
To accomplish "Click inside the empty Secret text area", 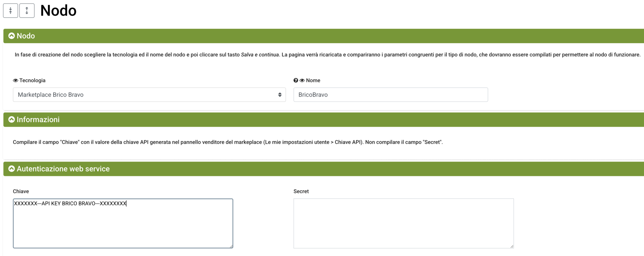I will pos(403,223).
